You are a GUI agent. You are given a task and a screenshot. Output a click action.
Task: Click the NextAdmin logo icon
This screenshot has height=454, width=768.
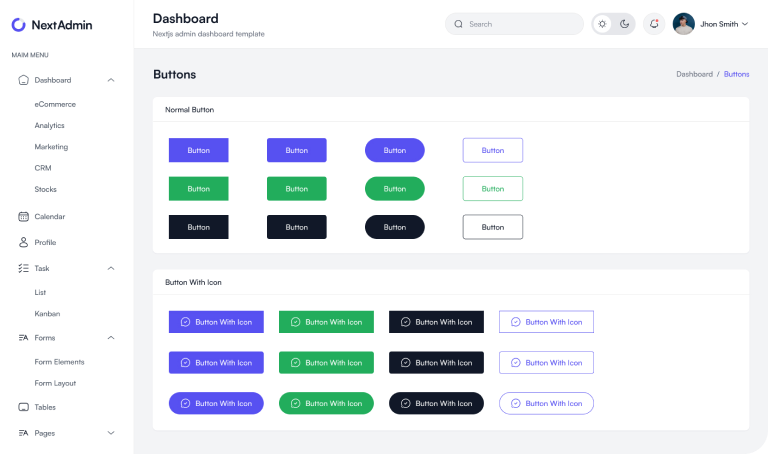[x=19, y=24]
